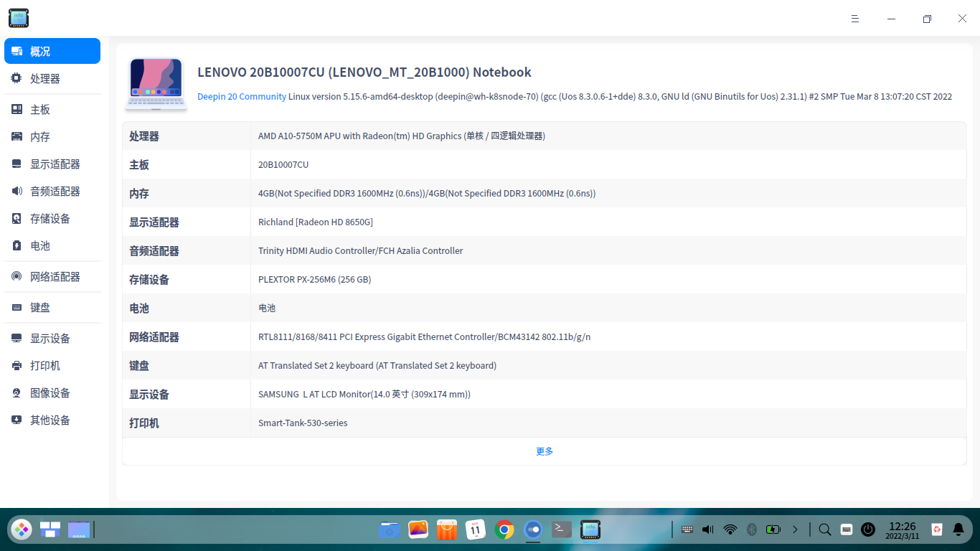This screenshot has width=980, height=551.
Task: Open the Control Center from the dock
Action: (x=533, y=529)
